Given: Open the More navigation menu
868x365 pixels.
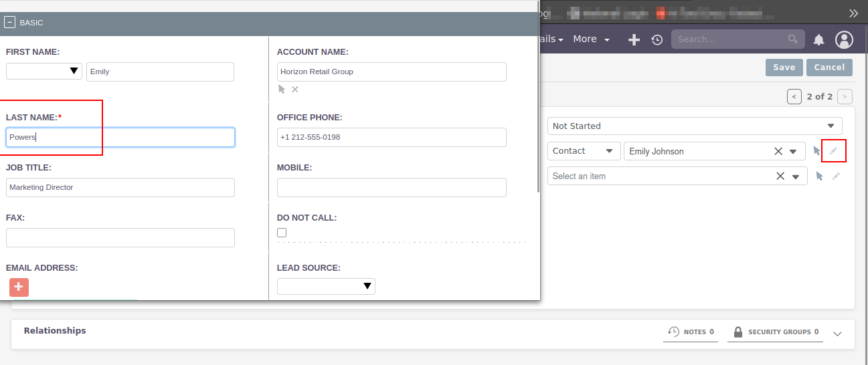Looking at the screenshot, I should (x=591, y=39).
